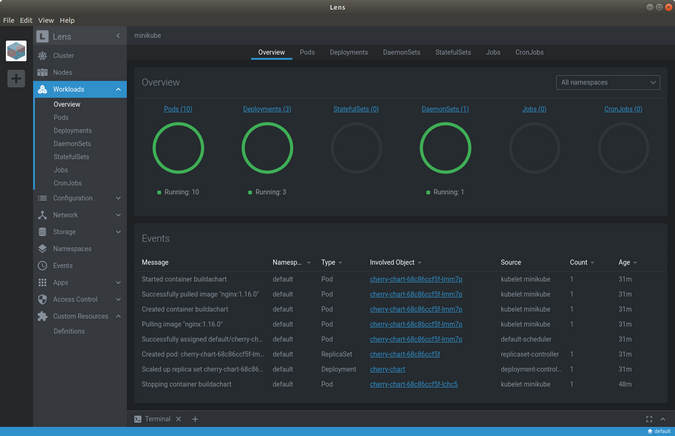Collapse the Workloads section
Viewport: 675px width, 436px height.
[x=118, y=90]
